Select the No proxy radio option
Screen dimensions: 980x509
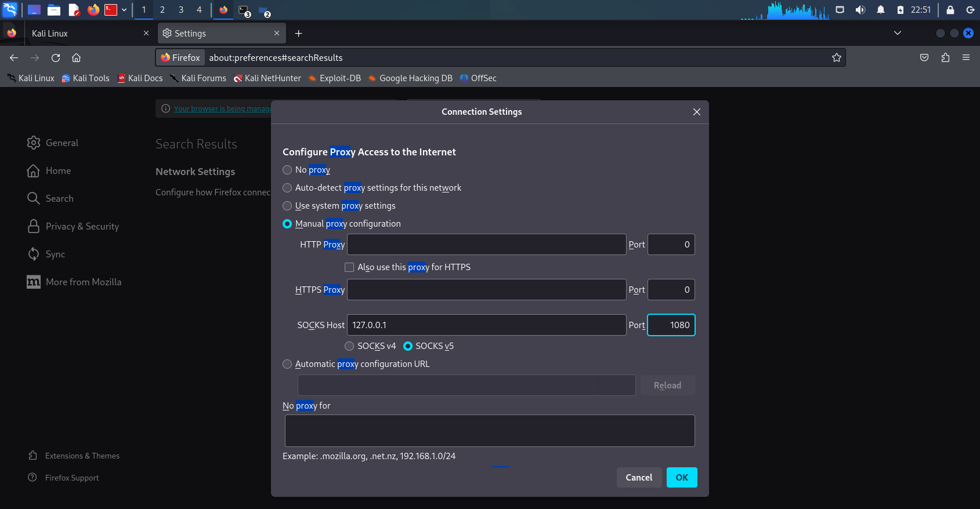click(x=287, y=170)
